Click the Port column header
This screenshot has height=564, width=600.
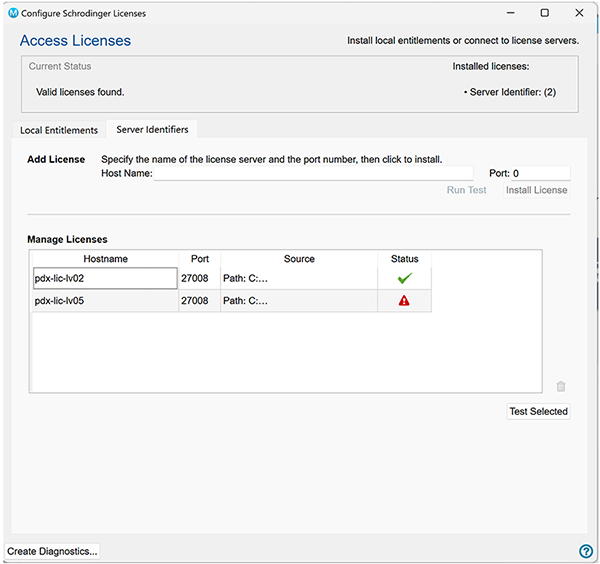199,259
